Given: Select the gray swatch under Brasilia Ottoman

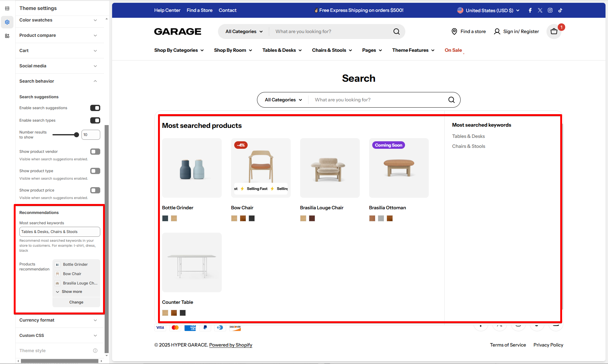Looking at the screenshot, I should [381, 218].
